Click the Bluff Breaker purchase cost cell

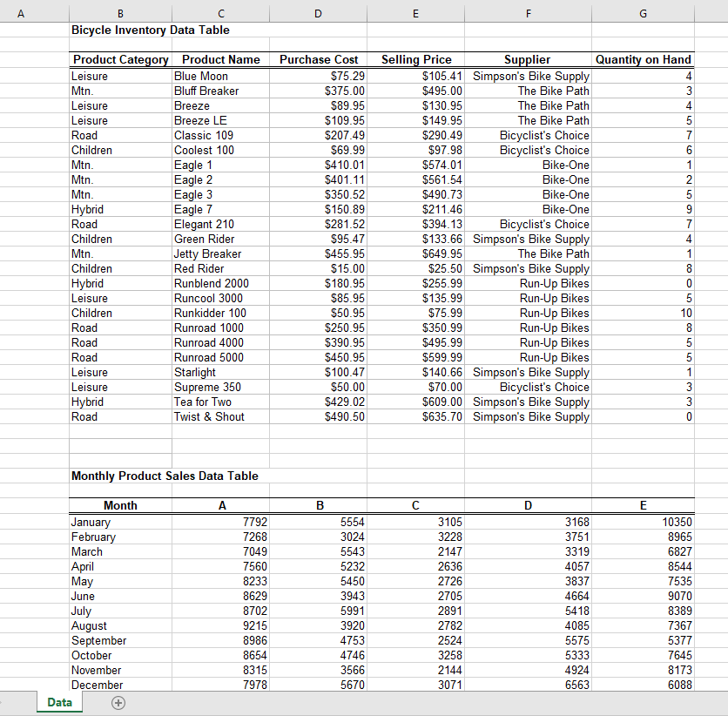point(318,91)
